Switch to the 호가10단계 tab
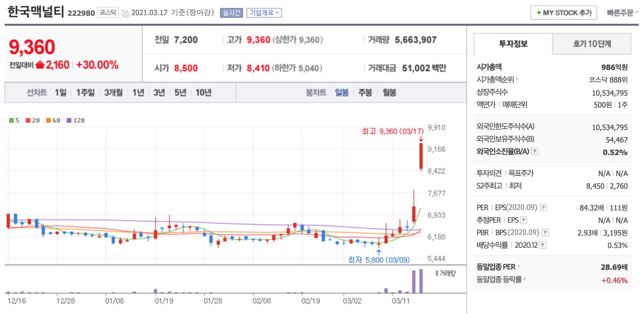This screenshot has height=314, width=644. click(x=592, y=44)
